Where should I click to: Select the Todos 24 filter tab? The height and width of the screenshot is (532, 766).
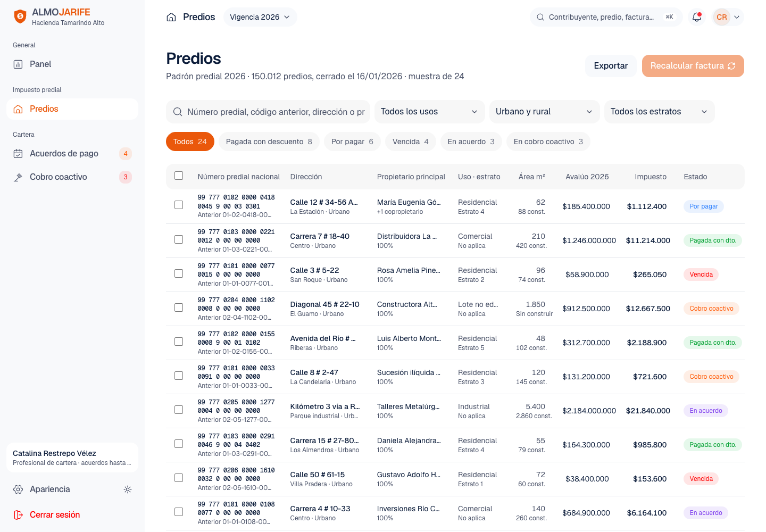190,142
